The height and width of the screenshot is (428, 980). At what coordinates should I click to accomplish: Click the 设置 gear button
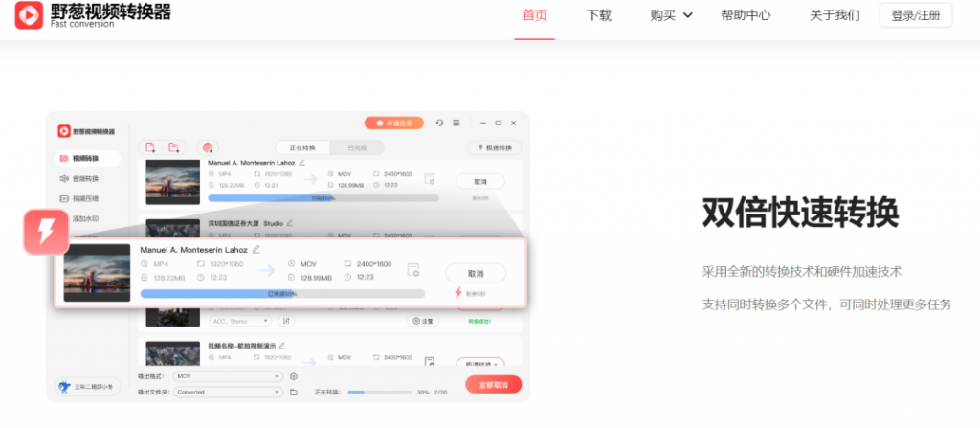click(423, 321)
